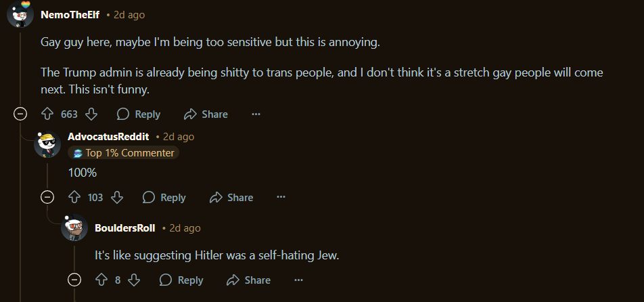This screenshot has height=302, width=644.
Task: Downvote NemoTheElf's comment
Action: point(91,114)
